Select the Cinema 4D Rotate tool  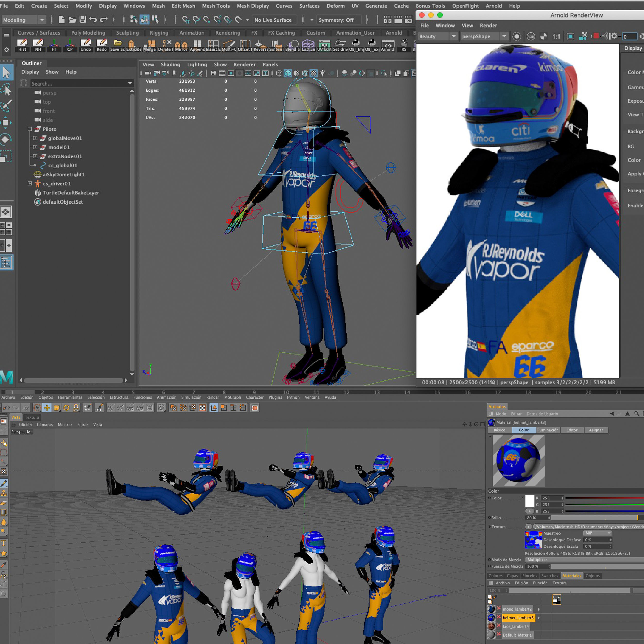(x=66, y=408)
